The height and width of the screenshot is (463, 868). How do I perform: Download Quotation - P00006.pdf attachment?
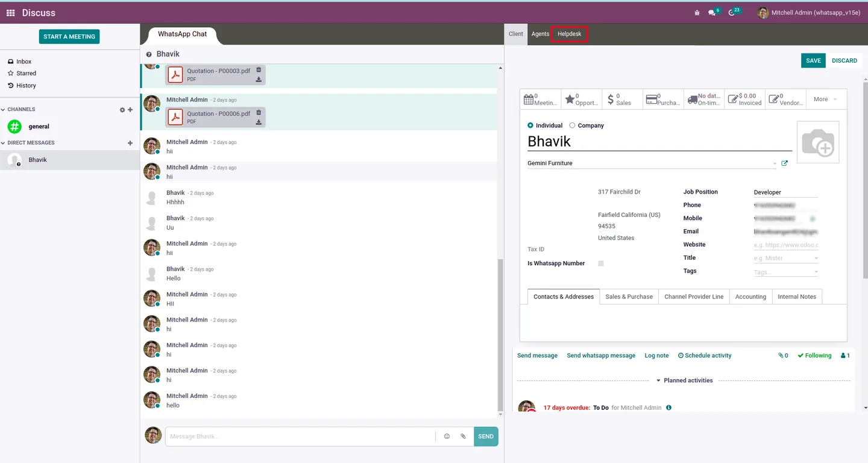(259, 122)
